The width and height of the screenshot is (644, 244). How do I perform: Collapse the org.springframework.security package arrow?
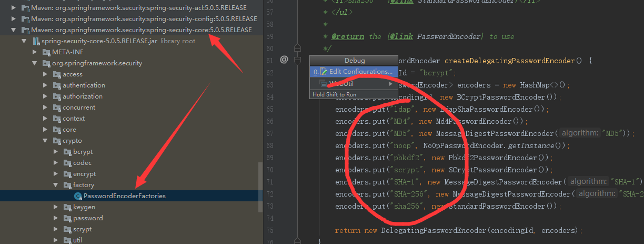(x=35, y=63)
